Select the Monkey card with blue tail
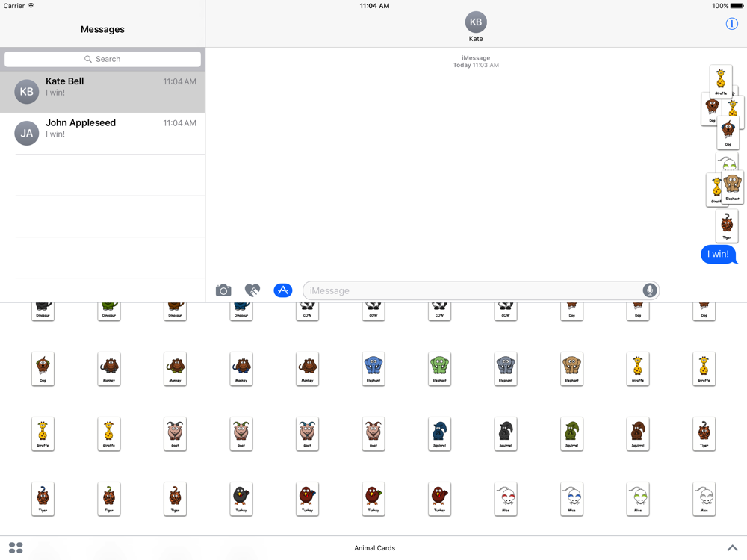This screenshot has width=747, height=560. click(241, 369)
